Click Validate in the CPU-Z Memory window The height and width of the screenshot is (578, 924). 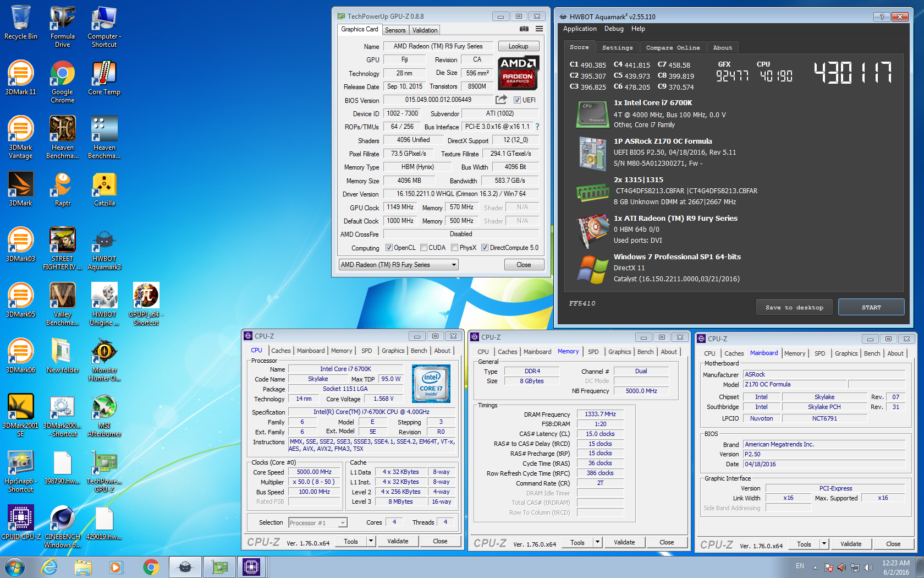(x=624, y=542)
